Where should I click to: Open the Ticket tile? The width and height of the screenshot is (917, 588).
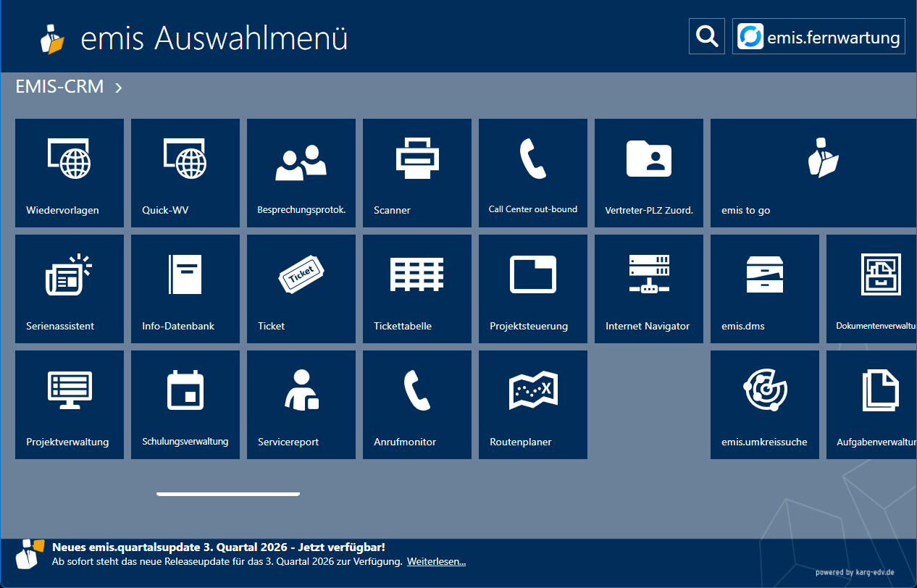(301, 289)
